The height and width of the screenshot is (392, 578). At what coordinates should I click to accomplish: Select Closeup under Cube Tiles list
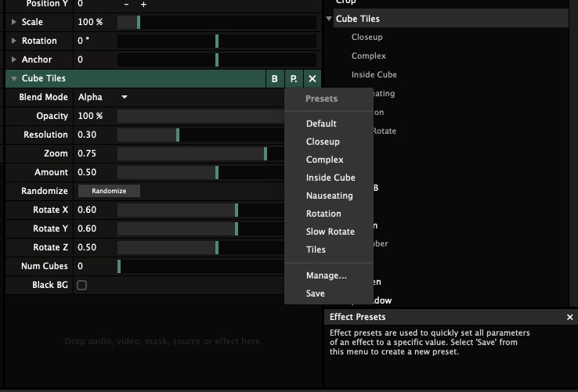367,37
